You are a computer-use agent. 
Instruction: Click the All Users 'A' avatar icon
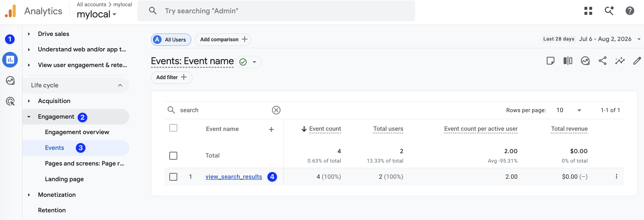tap(157, 40)
